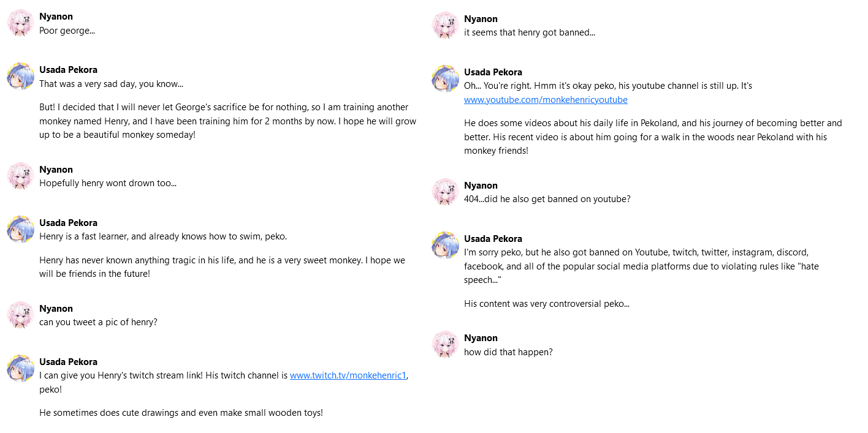
Task: Click Nyanon's avatar beside "Hopefully henry wont drown too"
Action: click(x=20, y=176)
